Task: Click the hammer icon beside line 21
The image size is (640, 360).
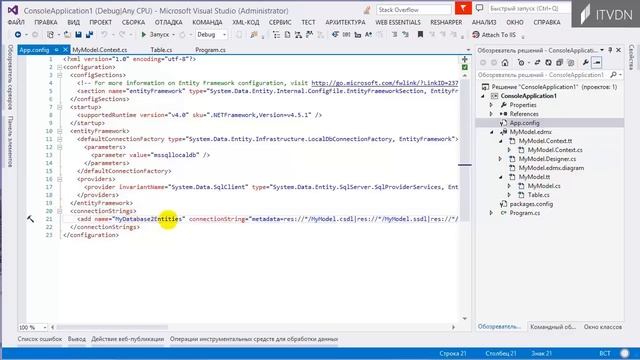Action: pos(31,219)
